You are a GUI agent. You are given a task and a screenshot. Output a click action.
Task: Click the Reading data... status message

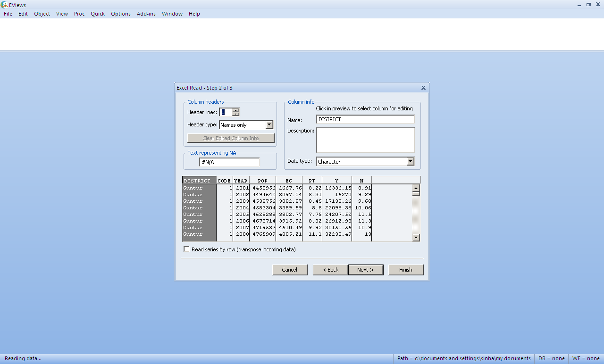[23, 358]
